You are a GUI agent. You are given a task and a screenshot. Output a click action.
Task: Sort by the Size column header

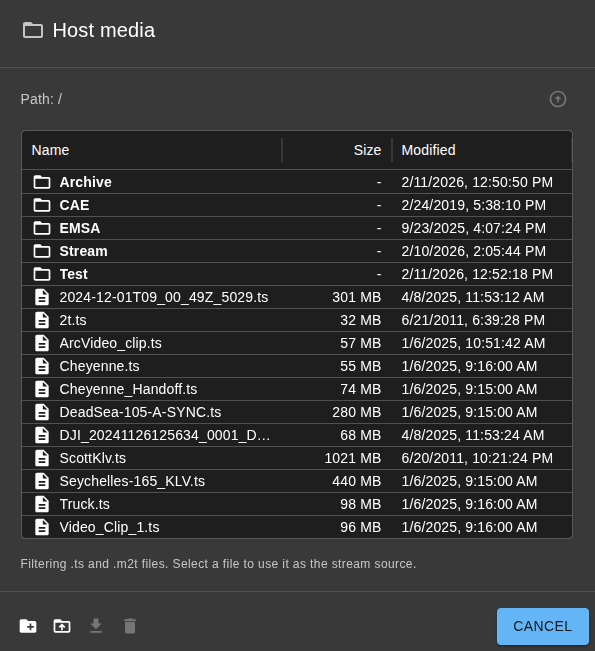tap(367, 150)
